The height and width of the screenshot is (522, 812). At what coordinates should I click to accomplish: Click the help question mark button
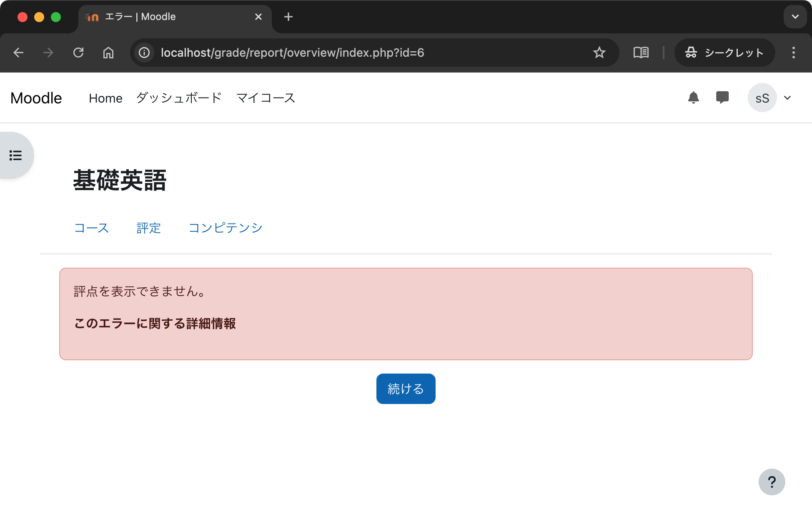click(772, 482)
